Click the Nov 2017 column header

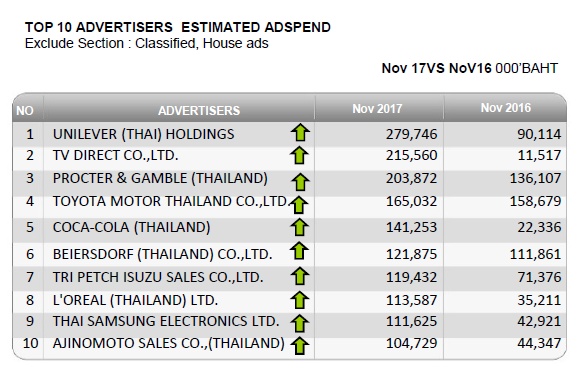(x=377, y=109)
